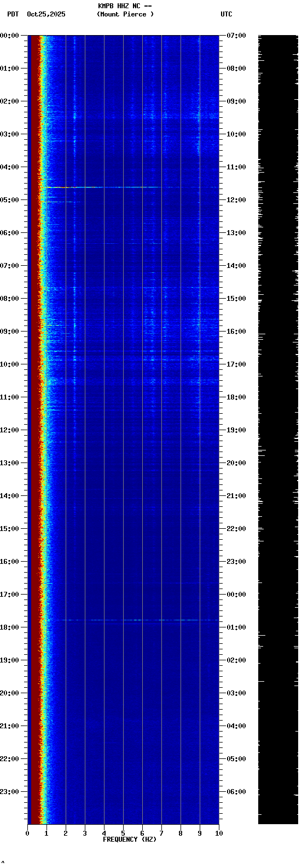Click the 'UTC' timezone label
Viewport: 302px width, 868px height.
(x=226, y=14)
